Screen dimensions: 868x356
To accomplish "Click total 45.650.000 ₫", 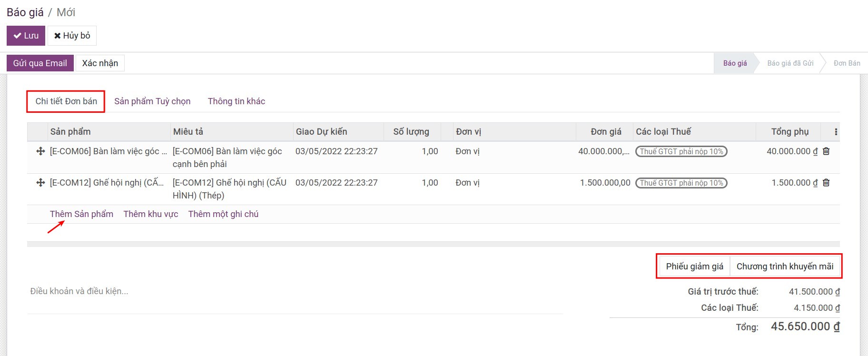I will pos(805,326).
